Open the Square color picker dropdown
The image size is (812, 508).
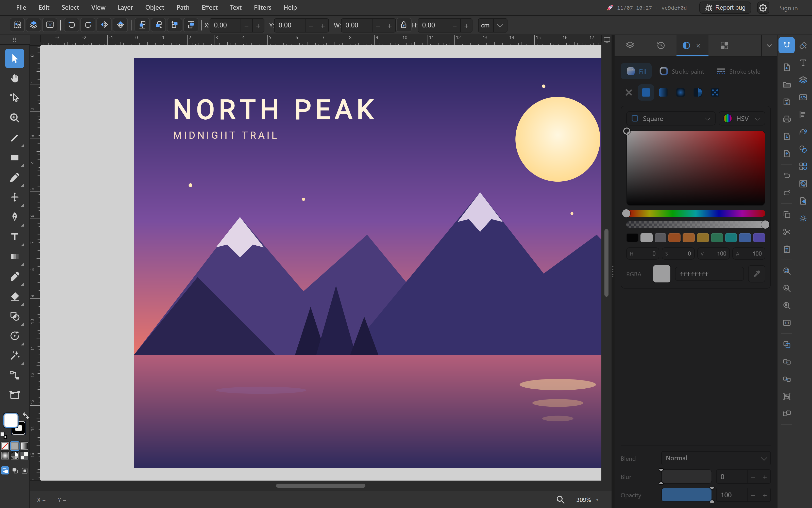(671, 119)
